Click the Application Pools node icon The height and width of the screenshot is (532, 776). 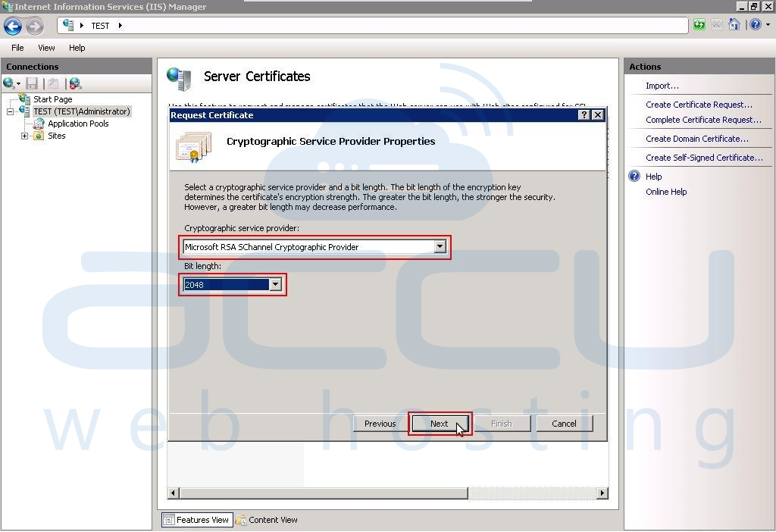(39, 124)
